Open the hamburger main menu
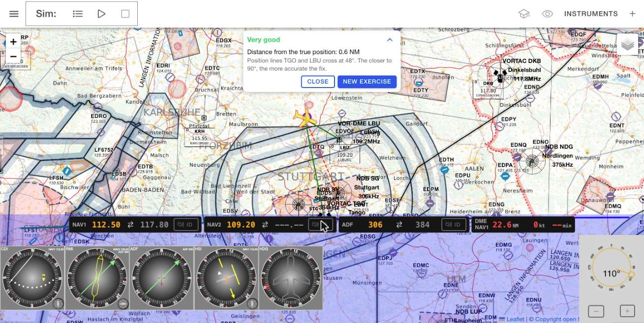 click(x=14, y=14)
